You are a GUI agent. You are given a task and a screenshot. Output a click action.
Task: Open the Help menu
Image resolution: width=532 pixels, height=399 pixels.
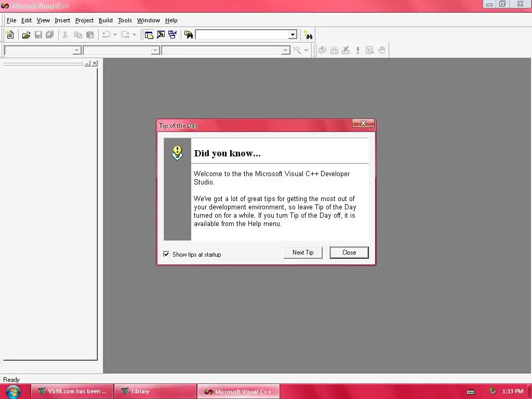click(171, 20)
